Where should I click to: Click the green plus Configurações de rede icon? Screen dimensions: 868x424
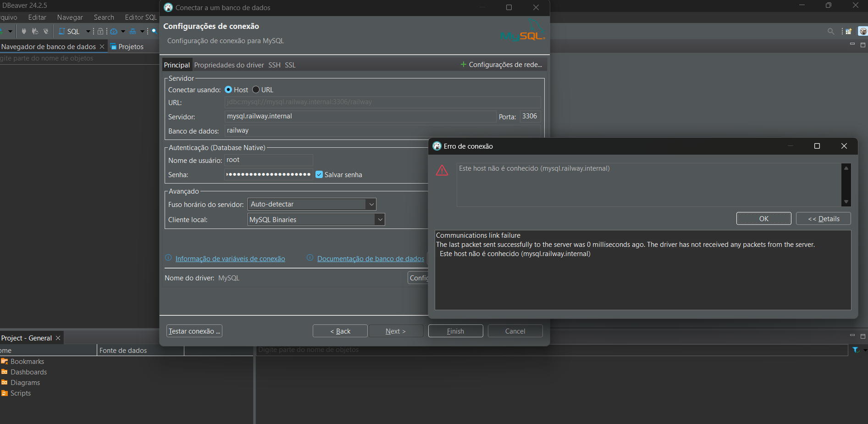(x=463, y=65)
